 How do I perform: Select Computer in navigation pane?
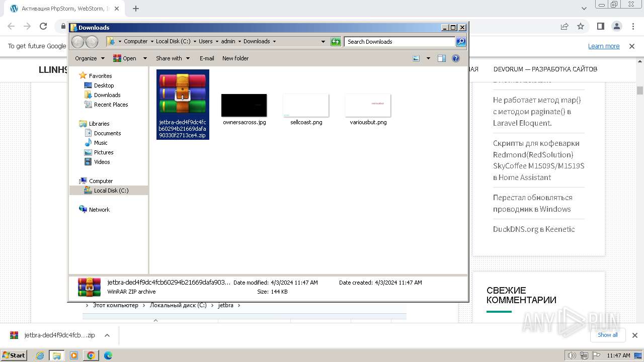tap(101, 181)
